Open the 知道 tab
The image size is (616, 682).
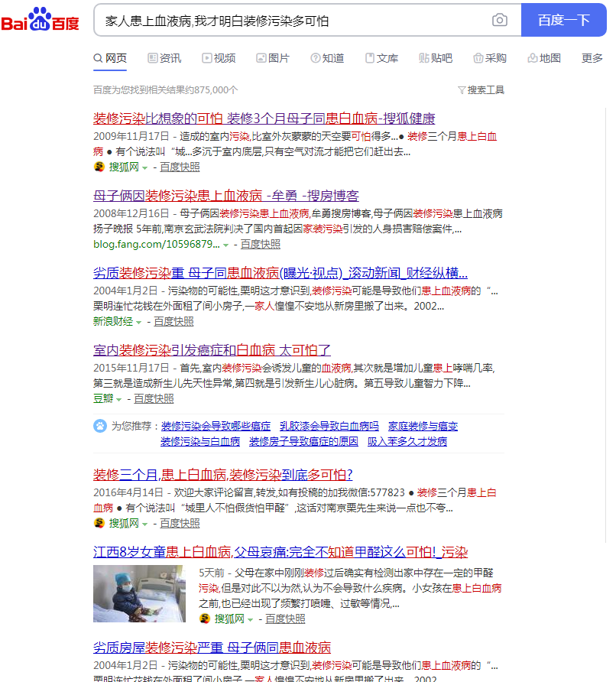[327, 58]
